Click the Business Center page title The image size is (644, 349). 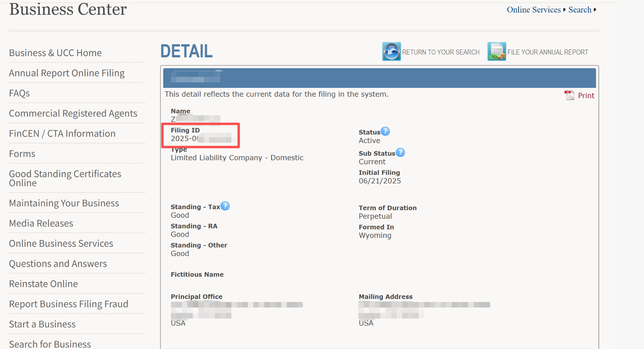[68, 9]
